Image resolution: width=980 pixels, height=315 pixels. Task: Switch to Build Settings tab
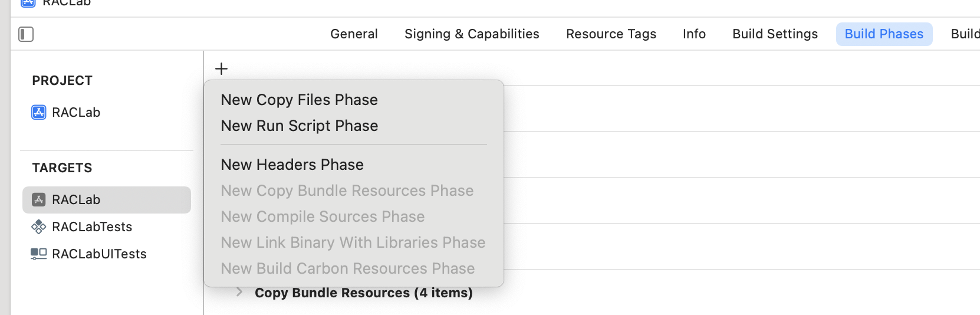[x=775, y=34]
